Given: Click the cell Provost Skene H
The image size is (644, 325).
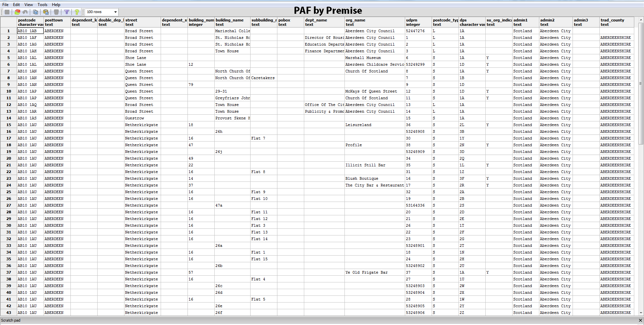Looking at the screenshot, I should pyautogui.click(x=232, y=118).
